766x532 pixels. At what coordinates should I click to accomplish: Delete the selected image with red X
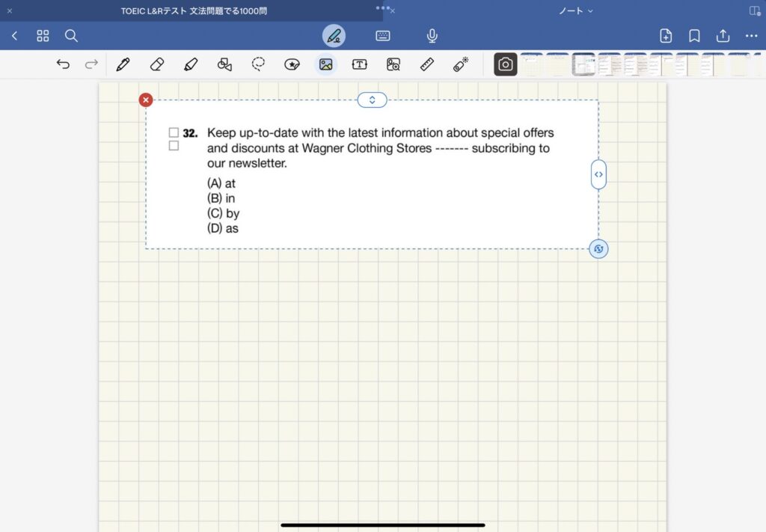click(146, 100)
